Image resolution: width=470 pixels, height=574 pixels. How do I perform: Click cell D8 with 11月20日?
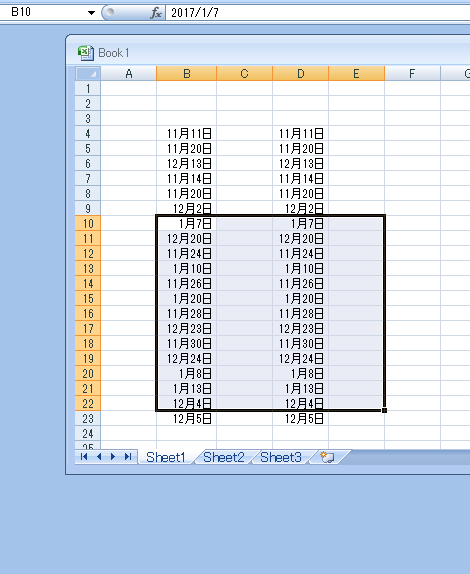301,194
